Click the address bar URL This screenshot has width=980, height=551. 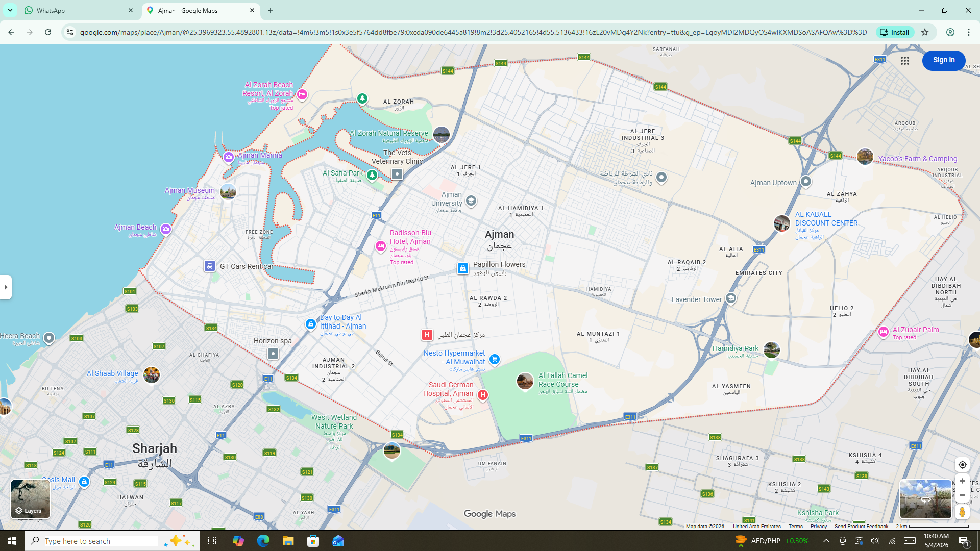[473, 32]
